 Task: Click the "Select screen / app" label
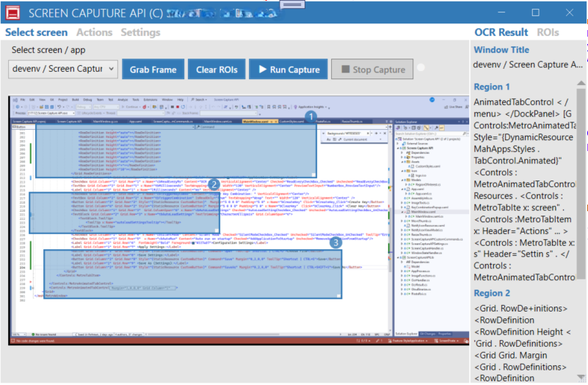[x=48, y=50]
